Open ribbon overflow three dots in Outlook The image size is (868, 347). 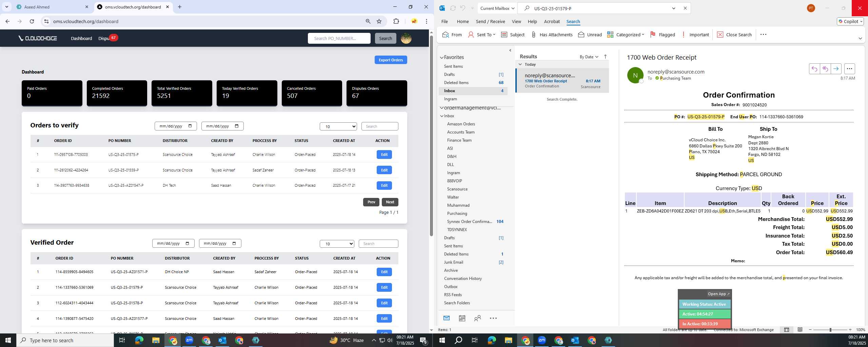tap(763, 34)
